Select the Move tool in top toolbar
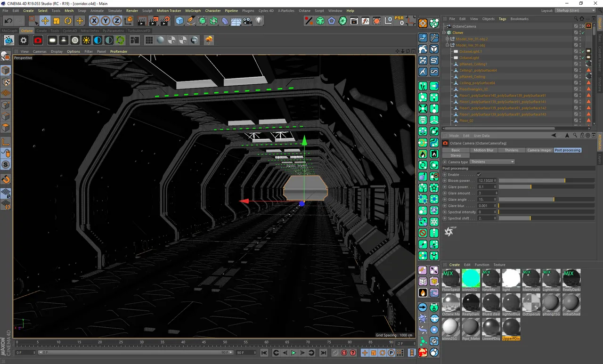 (45, 21)
